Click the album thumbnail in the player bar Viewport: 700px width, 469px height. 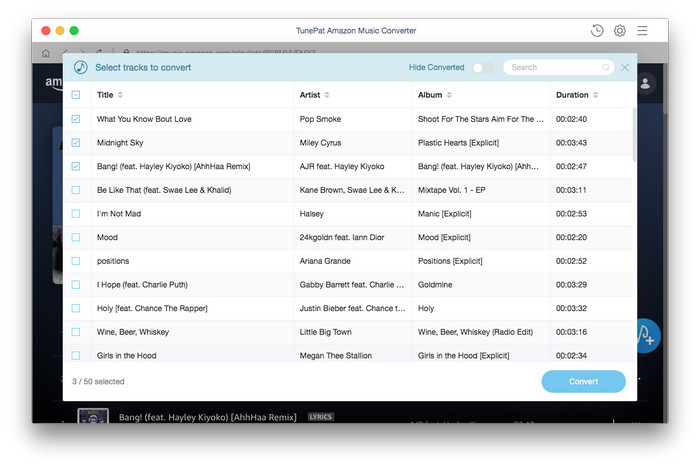(93, 415)
